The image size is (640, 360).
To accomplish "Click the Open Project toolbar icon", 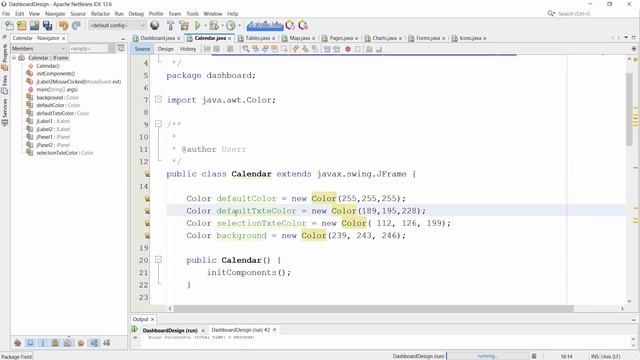I will tap(34, 25).
